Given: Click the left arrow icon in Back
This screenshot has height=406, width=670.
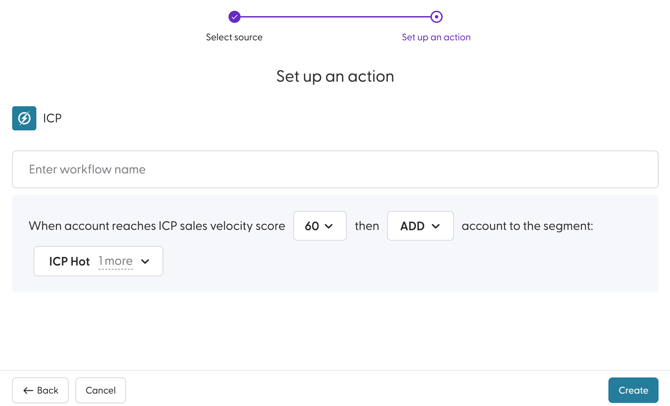Looking at the screenshot, I should click(28, 391).
